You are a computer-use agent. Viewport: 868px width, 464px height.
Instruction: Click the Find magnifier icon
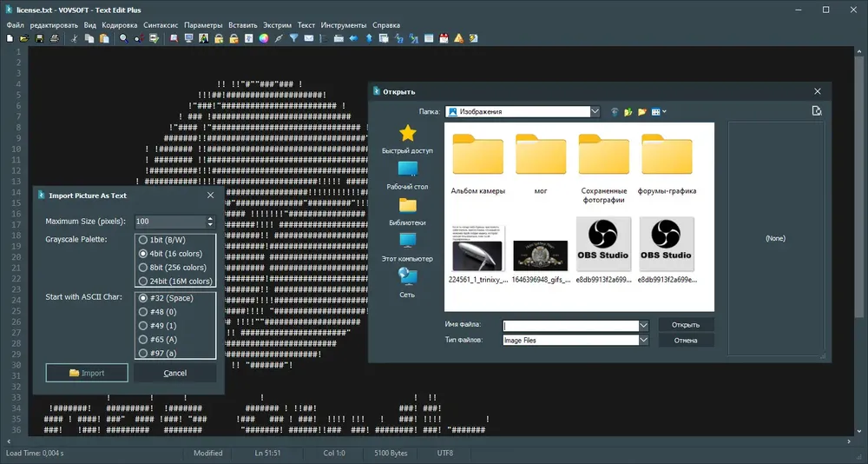(x=124, y=38)
